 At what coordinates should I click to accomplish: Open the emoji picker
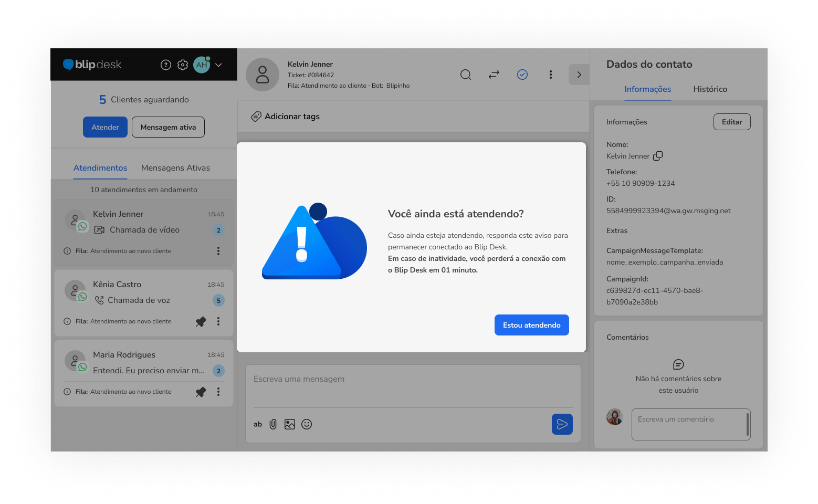[x=307, y=424]
